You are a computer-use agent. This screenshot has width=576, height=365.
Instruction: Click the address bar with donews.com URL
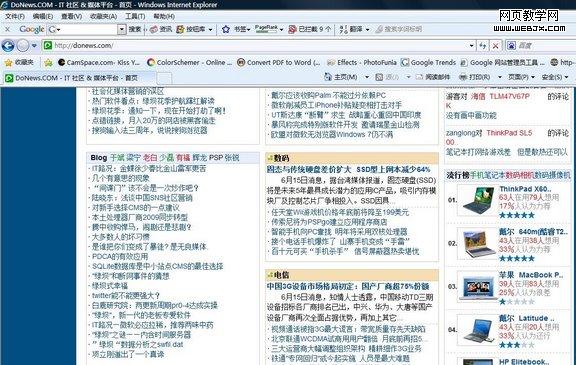tap(260, 46)
